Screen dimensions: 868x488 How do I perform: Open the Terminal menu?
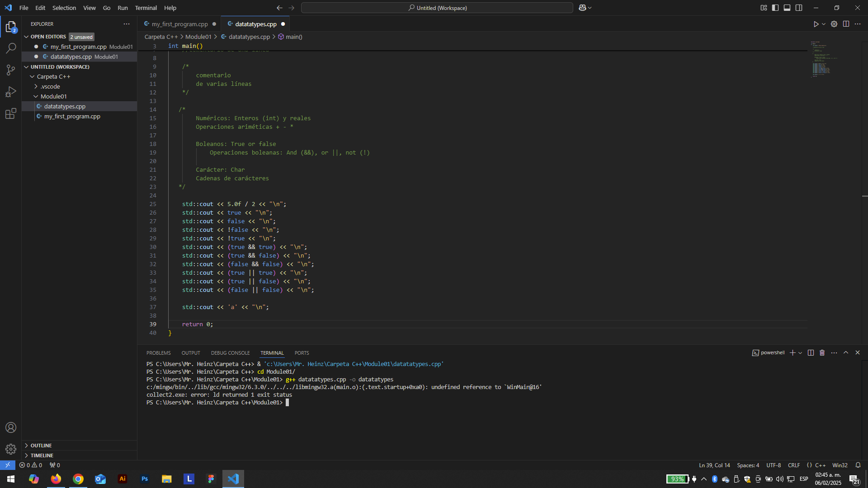pos(146,8)
